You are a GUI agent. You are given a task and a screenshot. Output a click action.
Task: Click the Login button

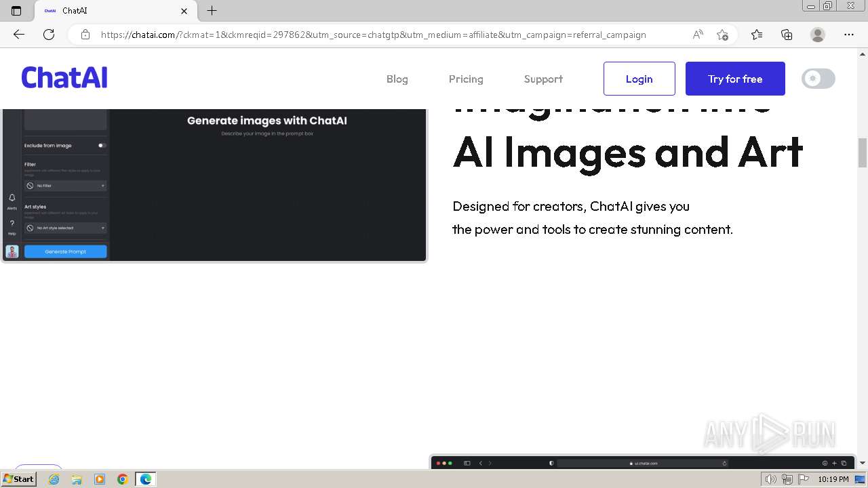point(639,79)
